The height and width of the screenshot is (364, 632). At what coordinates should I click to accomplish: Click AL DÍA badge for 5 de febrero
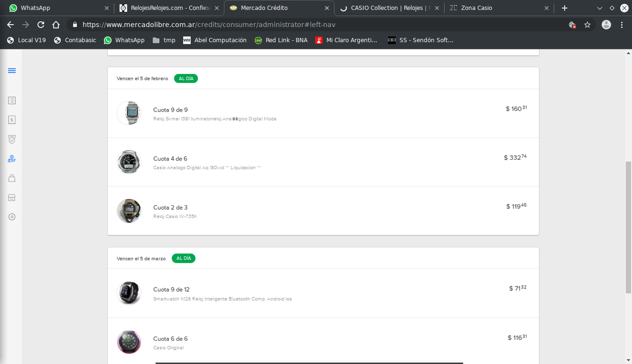[x=186, y=78]
